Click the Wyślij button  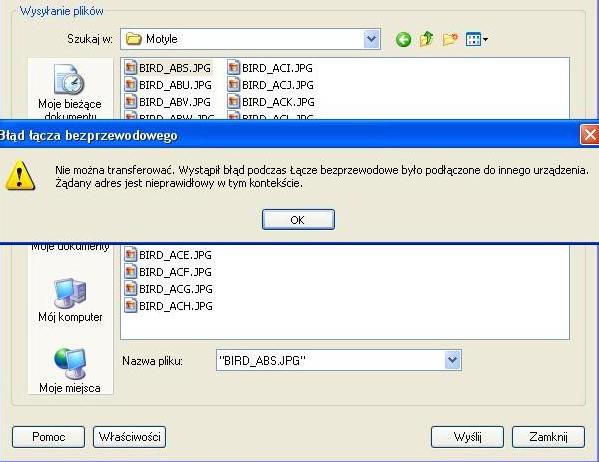467,437
